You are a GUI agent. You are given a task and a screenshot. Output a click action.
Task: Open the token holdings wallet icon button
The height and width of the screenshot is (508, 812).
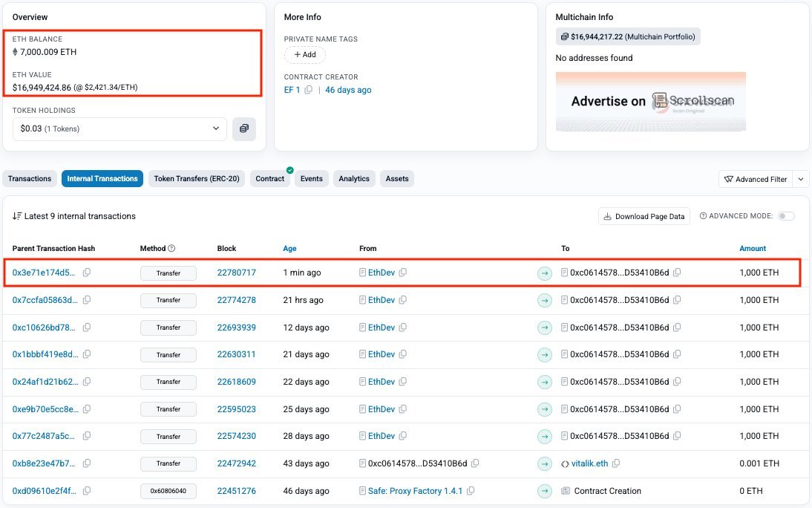click(x=244, y=128)
